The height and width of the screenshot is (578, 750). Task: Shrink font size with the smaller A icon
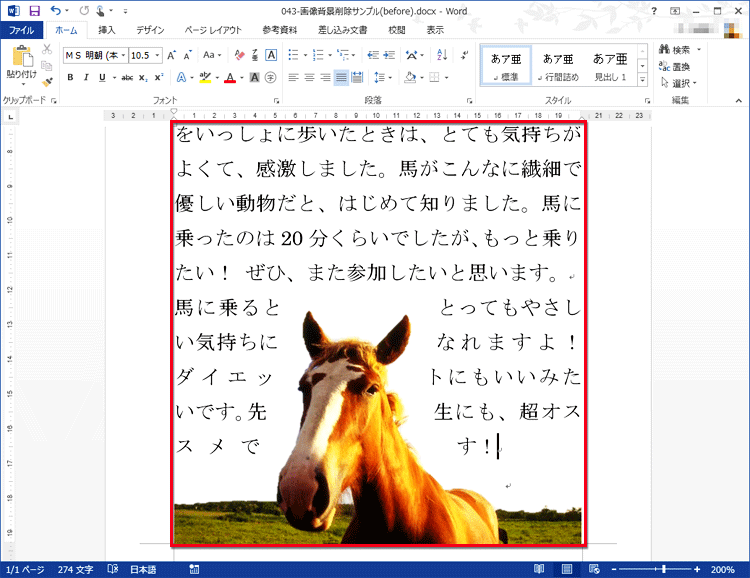pyautogui.click(x=188, y=56)
